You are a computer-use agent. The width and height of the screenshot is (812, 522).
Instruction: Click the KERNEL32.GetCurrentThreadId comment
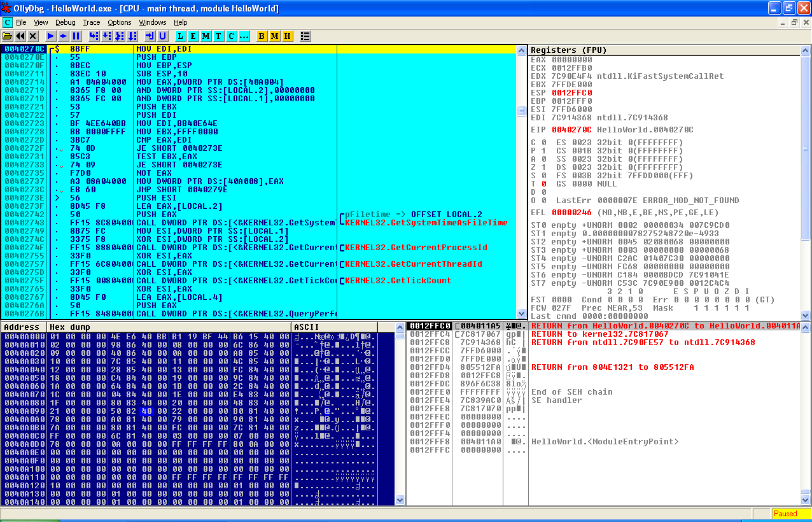tap(414, 264)
